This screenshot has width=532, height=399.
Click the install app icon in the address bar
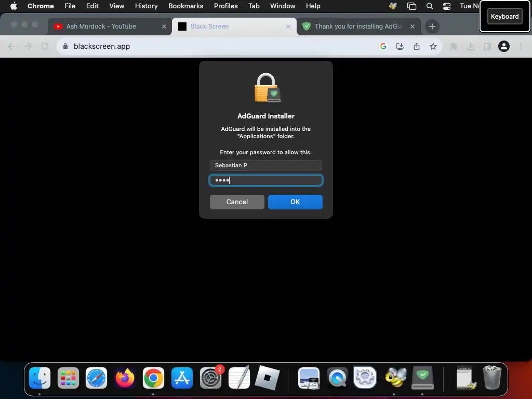(x=400, y=46)
